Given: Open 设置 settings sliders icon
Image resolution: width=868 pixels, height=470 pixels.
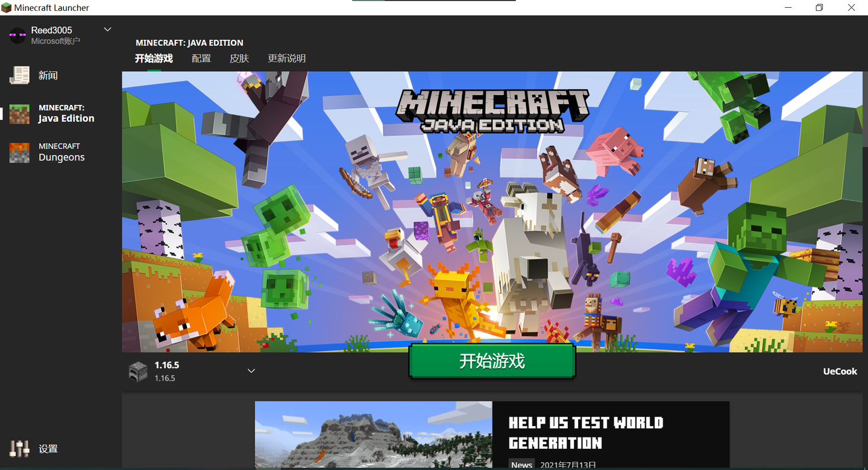Looking at the screenshot, I should (x=19, y=448).
